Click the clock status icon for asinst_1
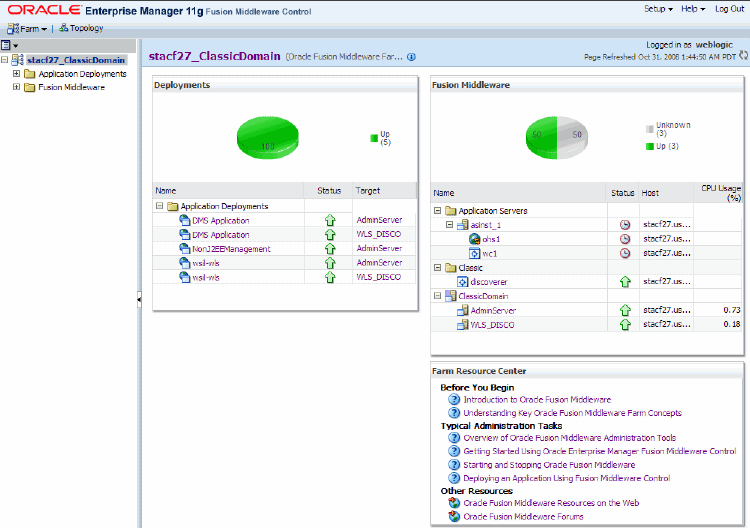The width and height of the screenshot is (750, 528). click(x=625, y=225)
